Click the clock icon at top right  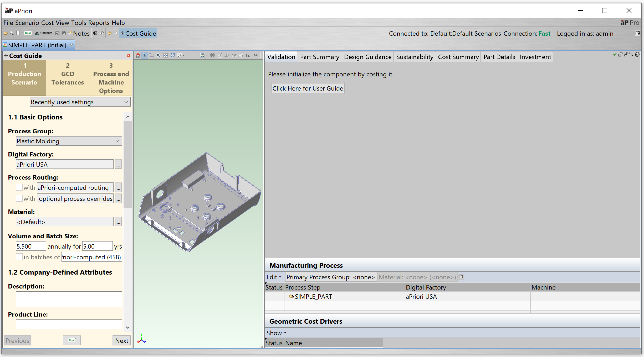(x=637, y=55)
